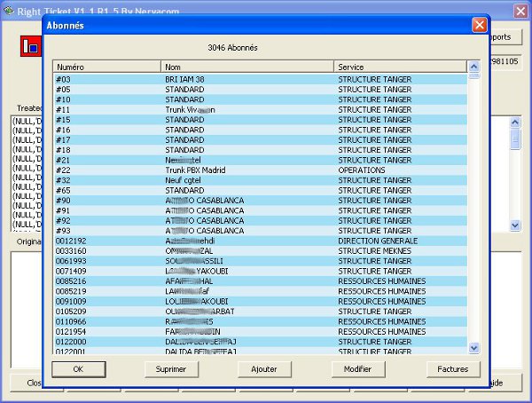Click the subscriber list scrollbar thumb

[473, 75]
